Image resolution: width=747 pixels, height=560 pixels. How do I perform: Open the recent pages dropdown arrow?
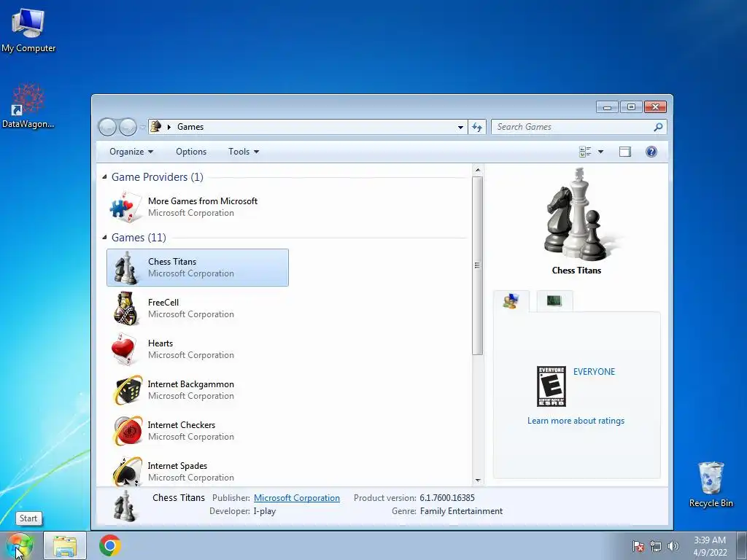142,127
